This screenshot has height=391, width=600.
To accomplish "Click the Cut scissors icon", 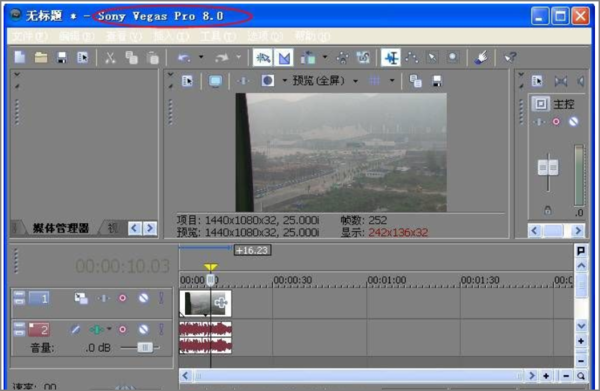I will tap(110, 58).
